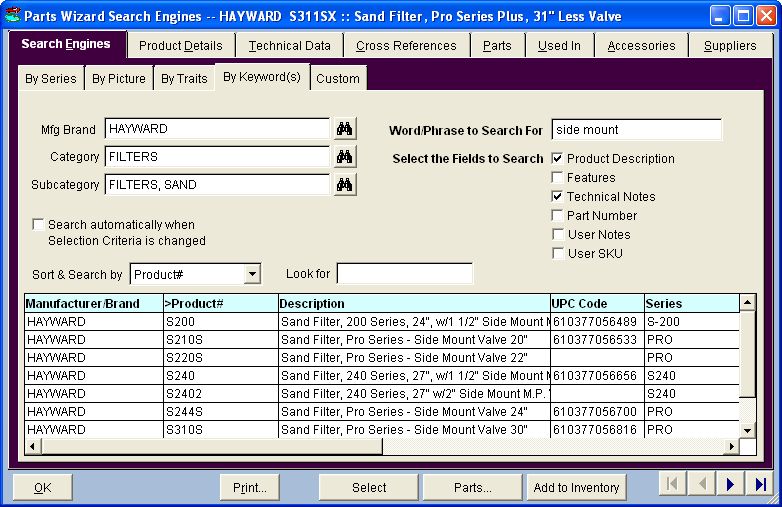Uncheck the Technical Notes field
Screen dimensions: 782x507
[x=558, y=196]
